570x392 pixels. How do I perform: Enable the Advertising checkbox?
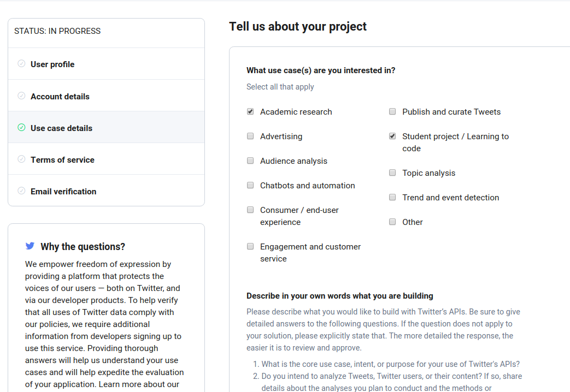[250, 136]
